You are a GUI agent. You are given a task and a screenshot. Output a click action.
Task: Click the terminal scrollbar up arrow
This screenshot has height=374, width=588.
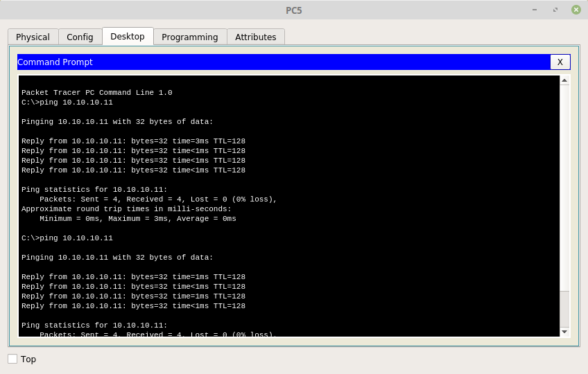[564, 80]
